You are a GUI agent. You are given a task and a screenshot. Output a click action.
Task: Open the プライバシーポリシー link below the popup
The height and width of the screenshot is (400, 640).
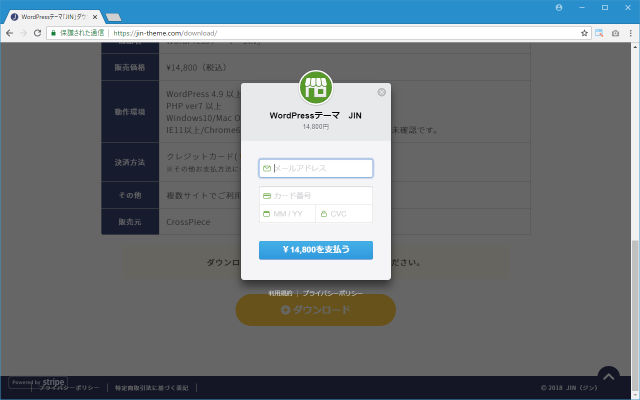click(x=332, y=293)
